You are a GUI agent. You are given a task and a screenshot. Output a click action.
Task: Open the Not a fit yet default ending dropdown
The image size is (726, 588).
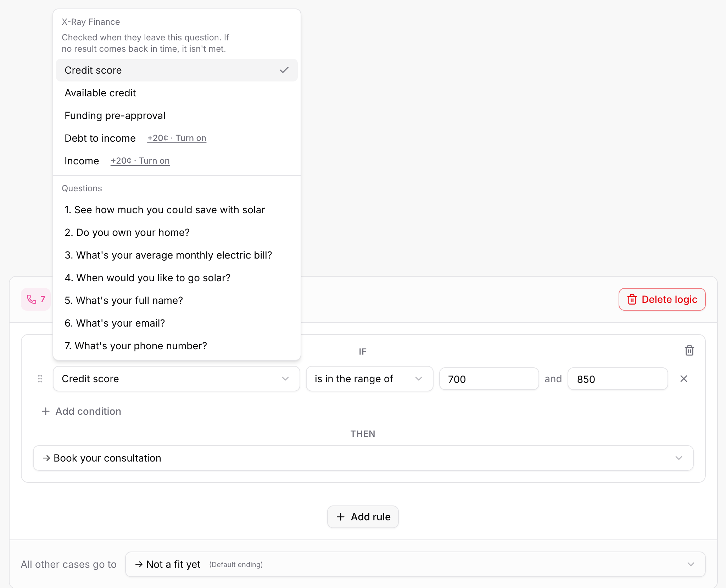tap(415, 564)
